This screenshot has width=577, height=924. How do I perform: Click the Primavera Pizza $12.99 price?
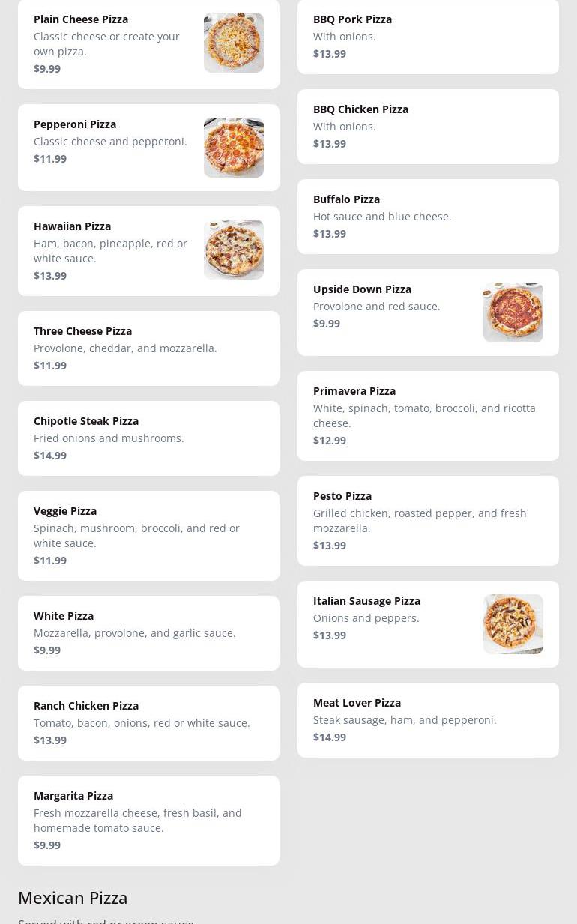pos(330,441)
